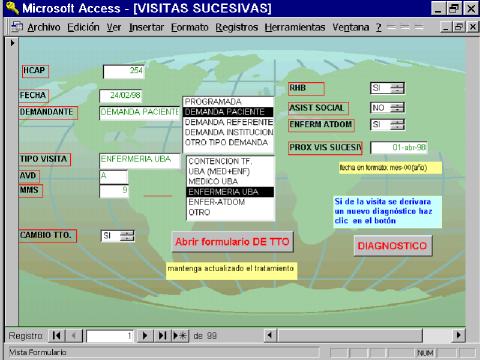Screen dimensions: 480x360
Task: Go to first record navigation button
Action: (57, 335)
